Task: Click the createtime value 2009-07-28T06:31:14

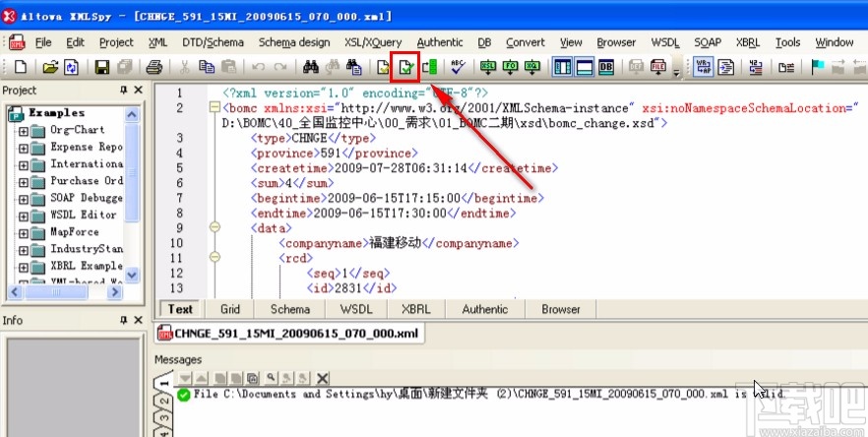Action: [x=401, y=168]
